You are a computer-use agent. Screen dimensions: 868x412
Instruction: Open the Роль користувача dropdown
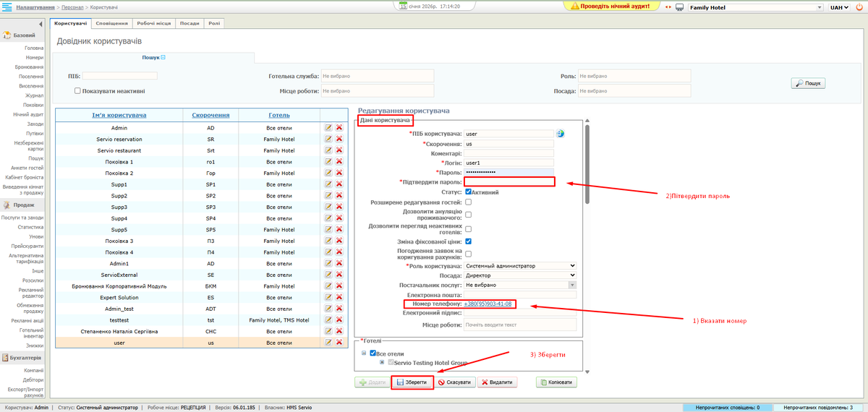click(x=520, y=265)
